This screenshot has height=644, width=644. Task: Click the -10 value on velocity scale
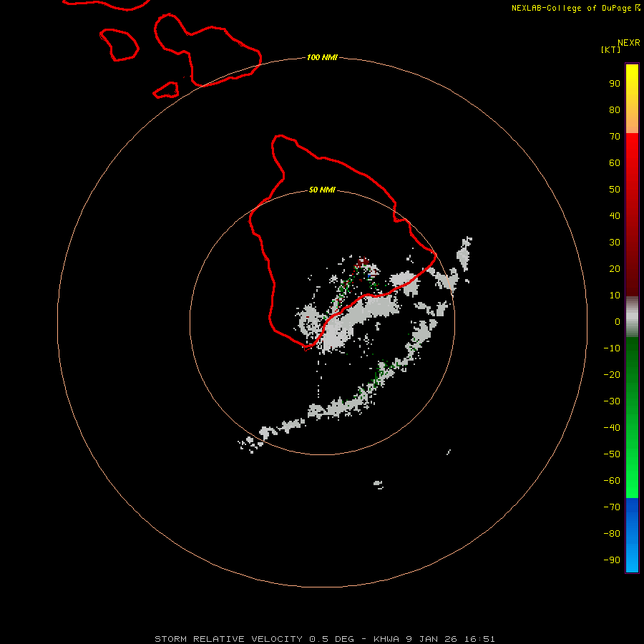(612, 348)
